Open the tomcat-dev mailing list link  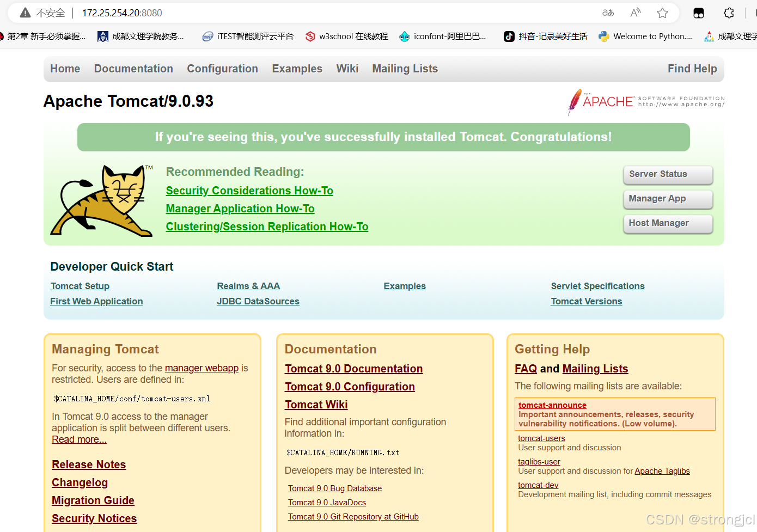538,485
